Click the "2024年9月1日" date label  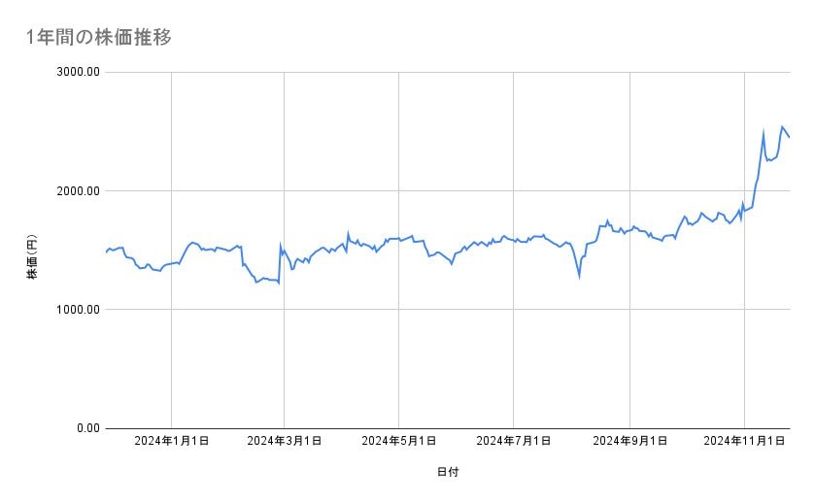pos(630,442)
